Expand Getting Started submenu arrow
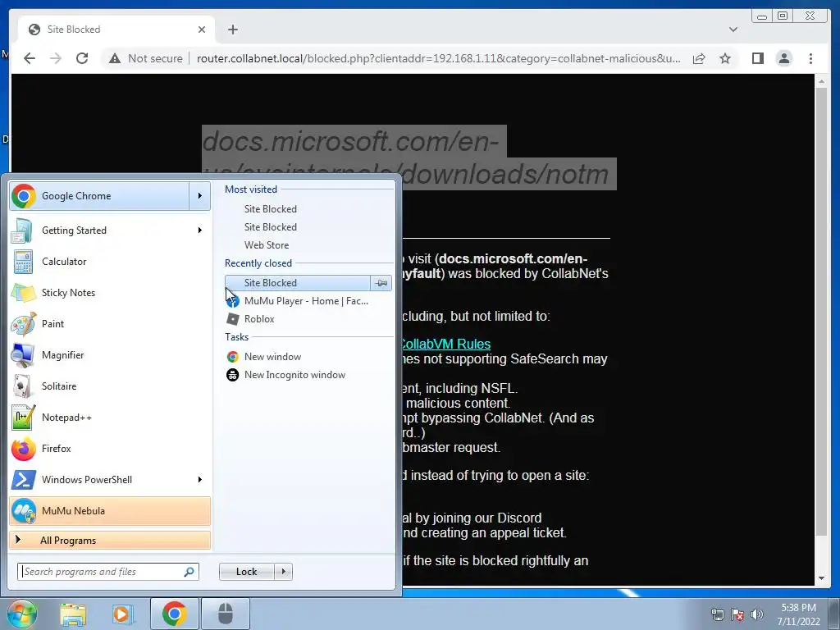The image size is (840, 630). coord(200,231)
